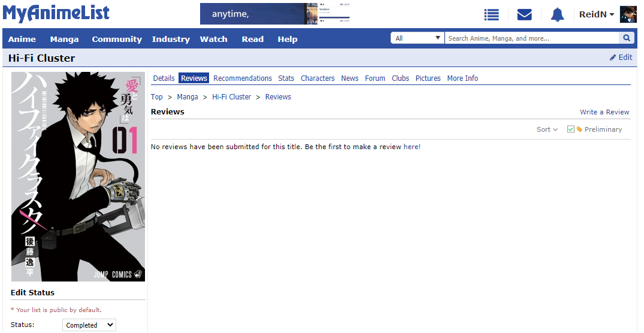Click the Edit Status heading
This screenshot has width=644, height=333.
[x=32, y=293]
